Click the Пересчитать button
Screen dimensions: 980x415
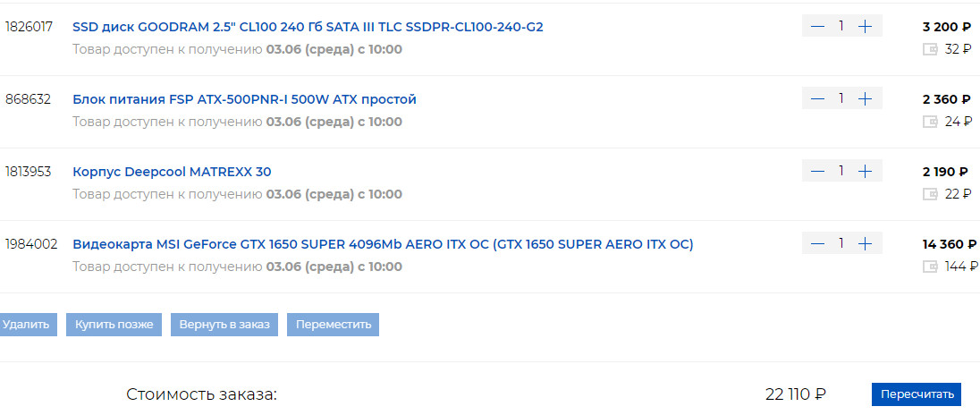[x=917, y=394]
